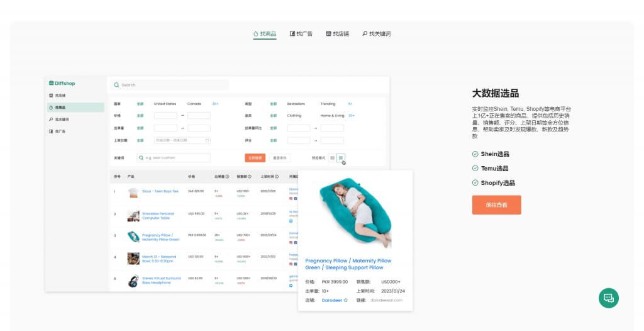Viewport: 644px width, 331px height.
Task: Open the green chat support widget
Action: [608, 298]
